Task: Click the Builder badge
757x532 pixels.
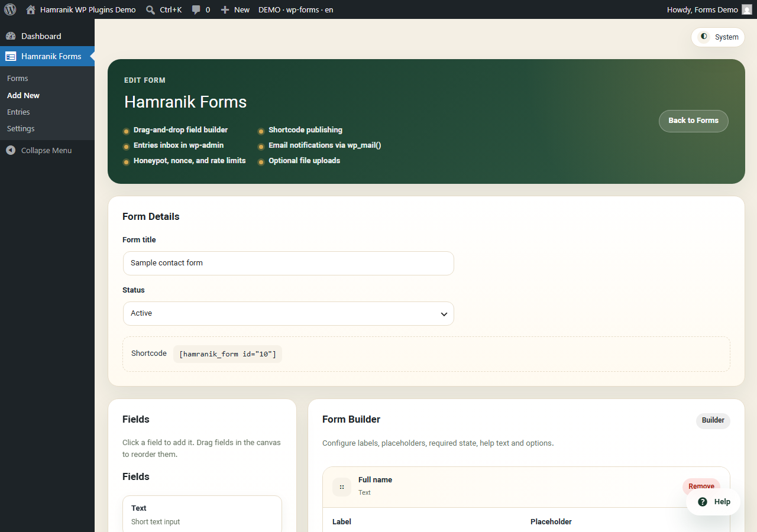Action: pyautogui.click(x=713, y=420)
